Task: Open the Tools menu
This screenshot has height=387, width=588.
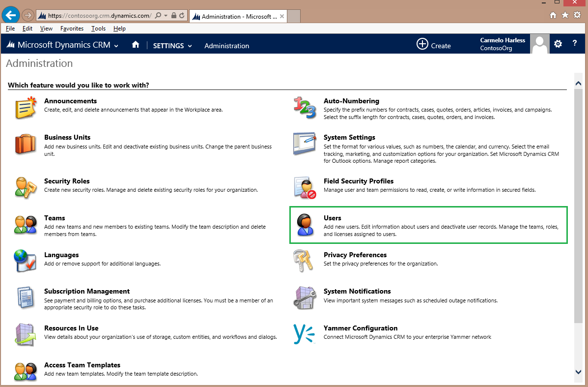Action: 98,29
